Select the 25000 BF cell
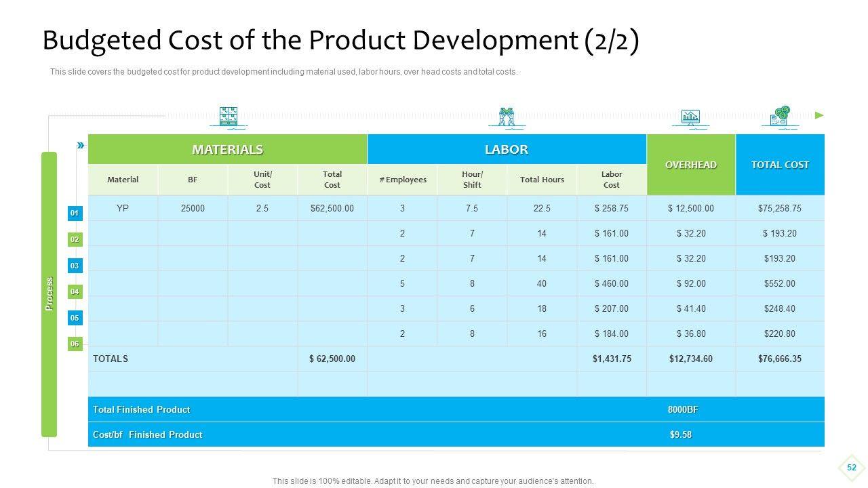The height and width of the screenshot is (488, 868). (x=193, y=208)
